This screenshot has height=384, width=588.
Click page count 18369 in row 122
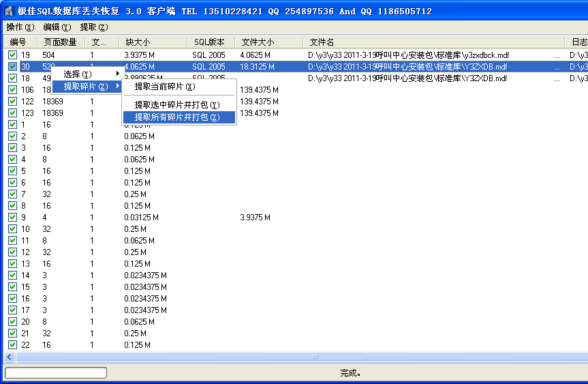52,102
